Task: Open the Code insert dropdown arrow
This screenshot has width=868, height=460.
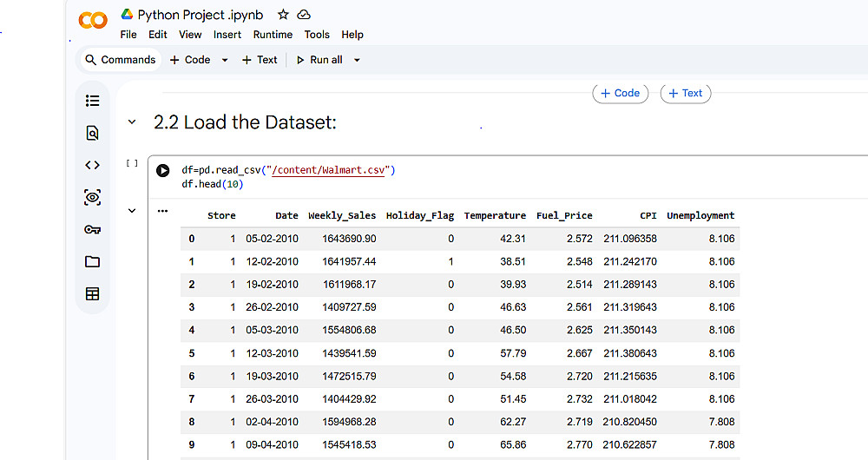Action: pos(225,60)
